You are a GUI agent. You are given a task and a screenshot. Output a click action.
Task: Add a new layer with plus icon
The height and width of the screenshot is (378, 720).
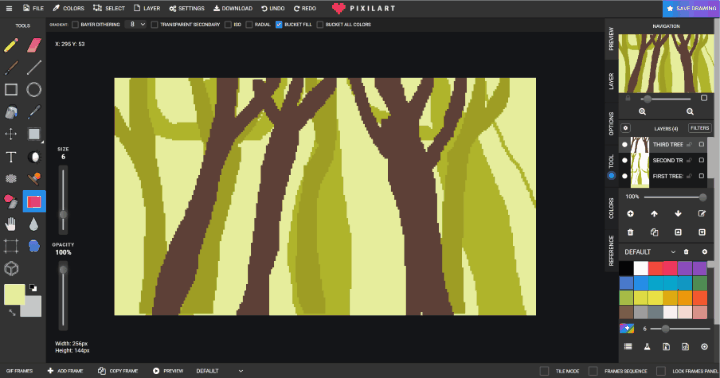click(x=630, y=214)
